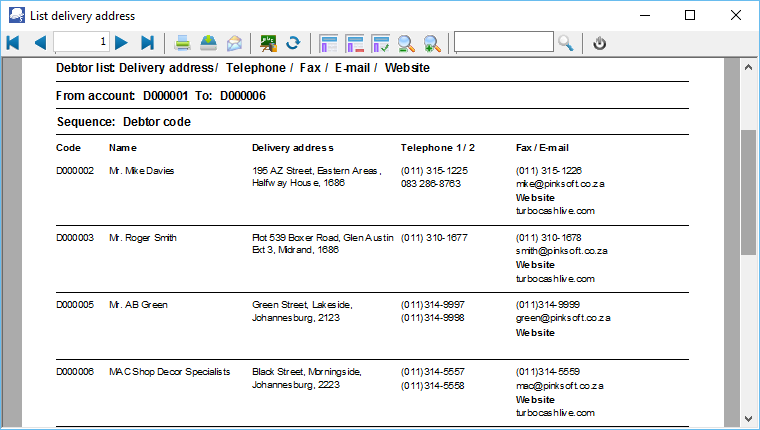
Task: Advance to the next report page
Action: 121,42
